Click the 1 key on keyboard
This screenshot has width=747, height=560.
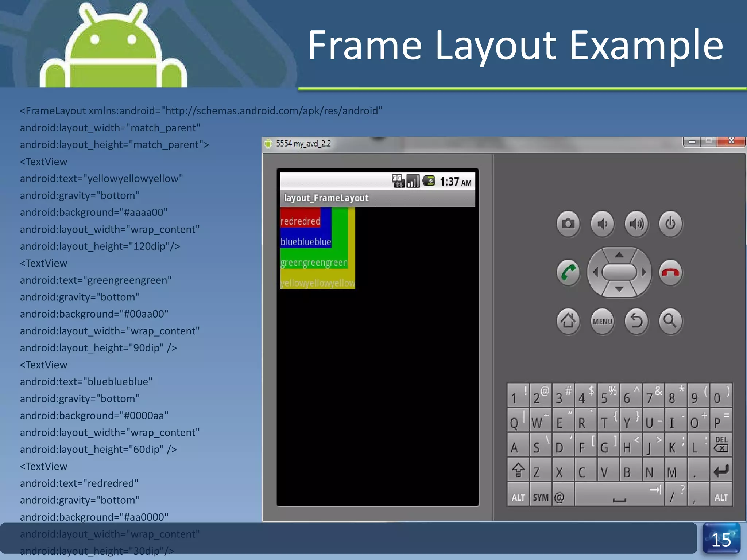(x=518, y=395)
